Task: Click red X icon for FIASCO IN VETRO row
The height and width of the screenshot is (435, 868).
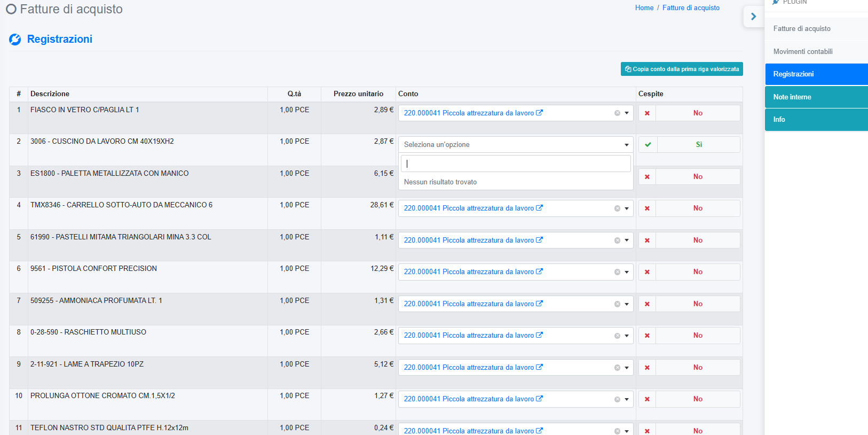Action: point(647,113)
